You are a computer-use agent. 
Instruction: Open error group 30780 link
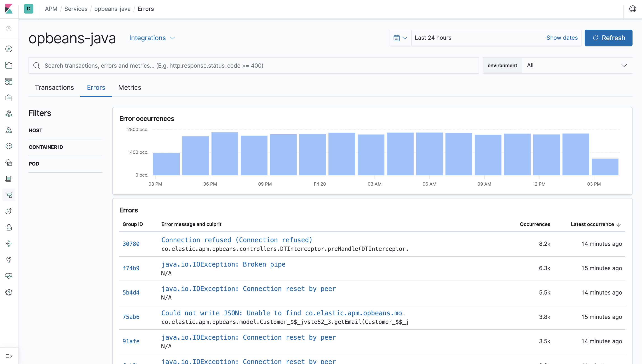click(131, 244)
